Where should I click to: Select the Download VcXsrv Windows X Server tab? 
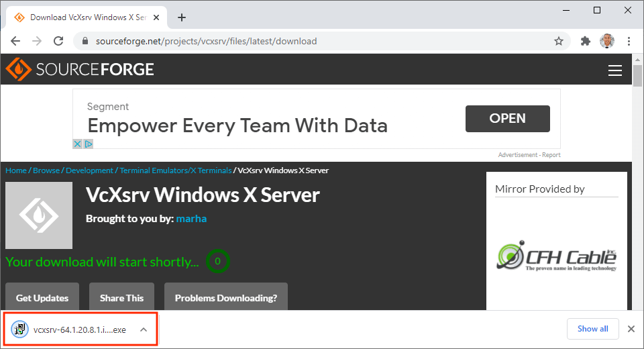click(x=86, y=17)
